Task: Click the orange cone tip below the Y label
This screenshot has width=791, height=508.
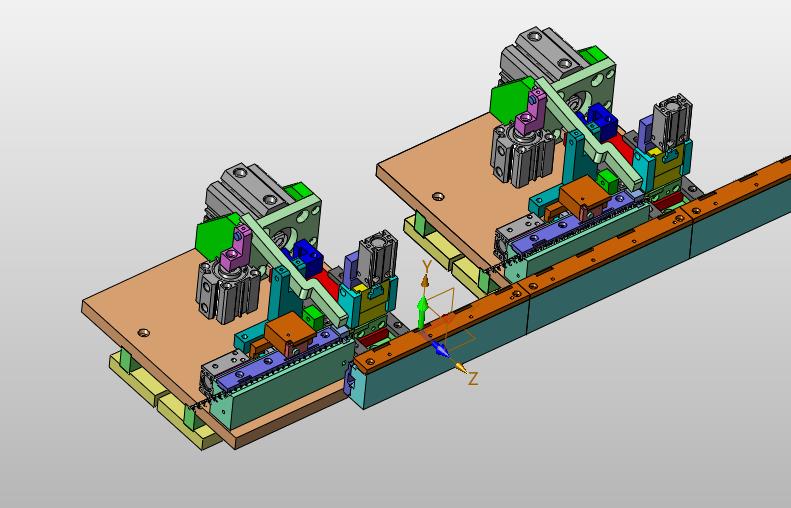Action: (x=426, y=280)
